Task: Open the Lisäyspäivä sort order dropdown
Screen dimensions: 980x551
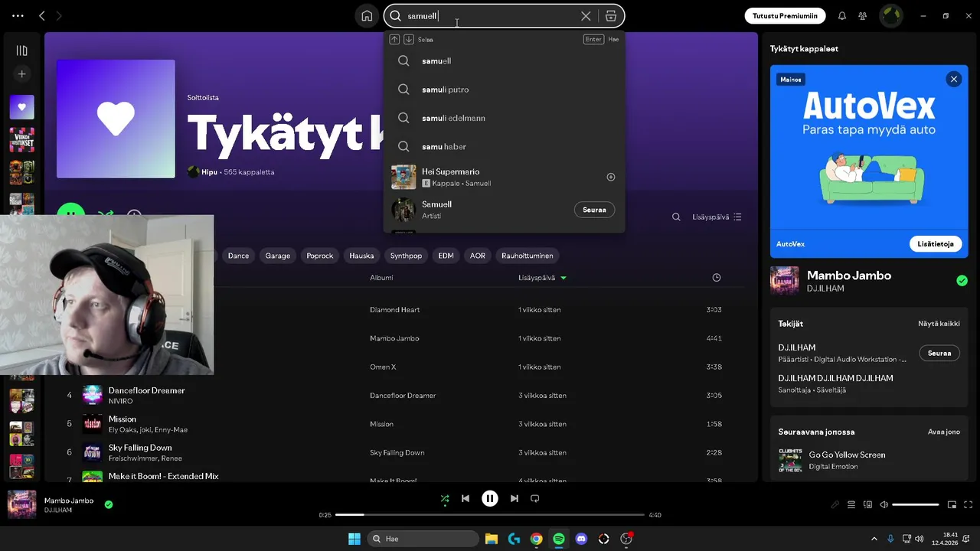Action: (717, 217)
